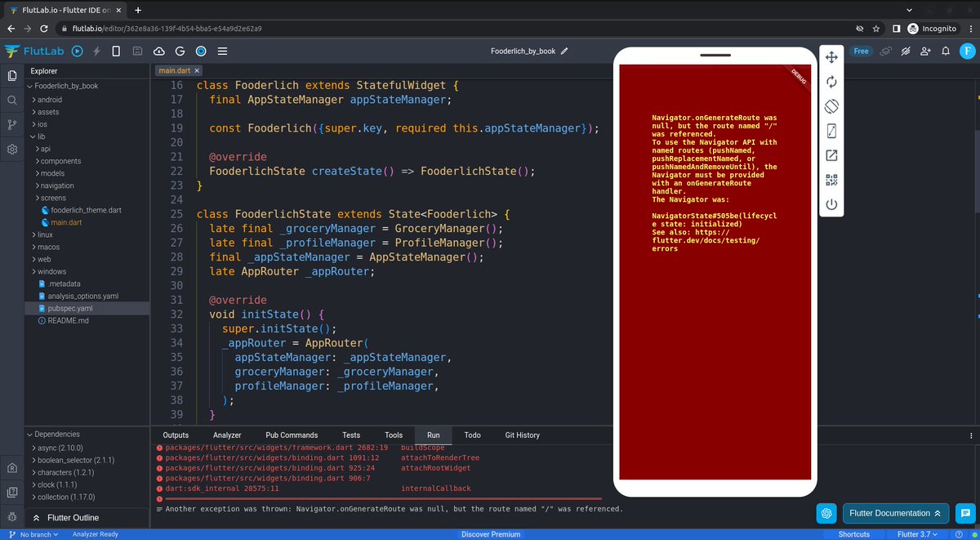Click the user avatar F icon
The image size is (980, 540).
pyautogui.click(x=966, y=51)
